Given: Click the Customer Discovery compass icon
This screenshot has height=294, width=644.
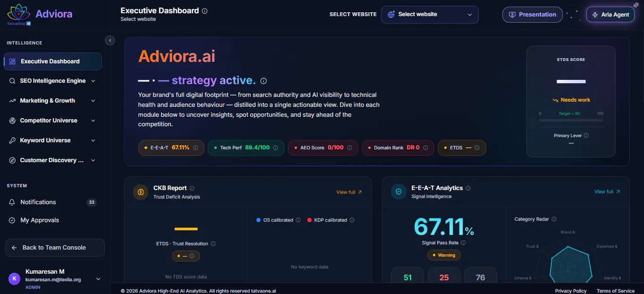Looking at the screenshot, I should 12,160.
